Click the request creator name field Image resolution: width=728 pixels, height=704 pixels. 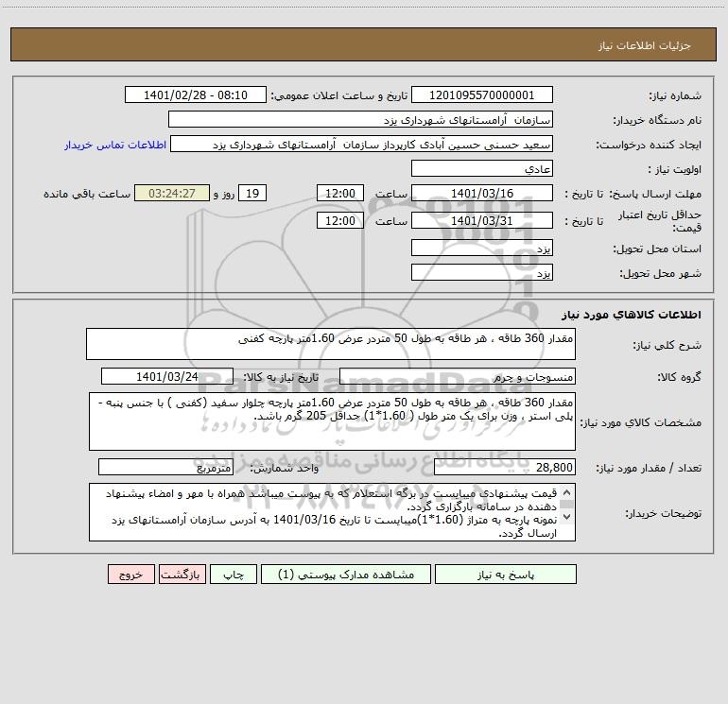pyautogui.click(x=362, y=144)
